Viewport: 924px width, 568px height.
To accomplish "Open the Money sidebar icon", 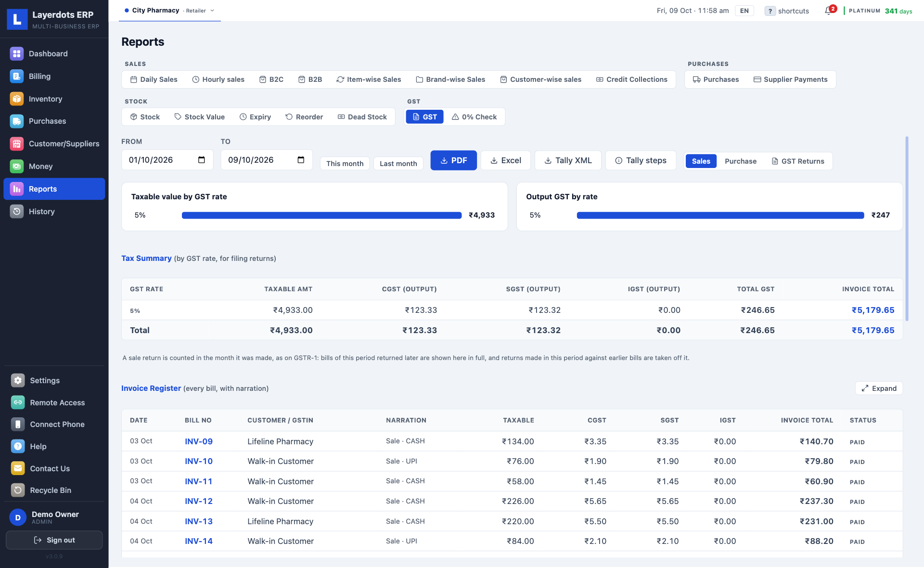I will tap(17, 166).
